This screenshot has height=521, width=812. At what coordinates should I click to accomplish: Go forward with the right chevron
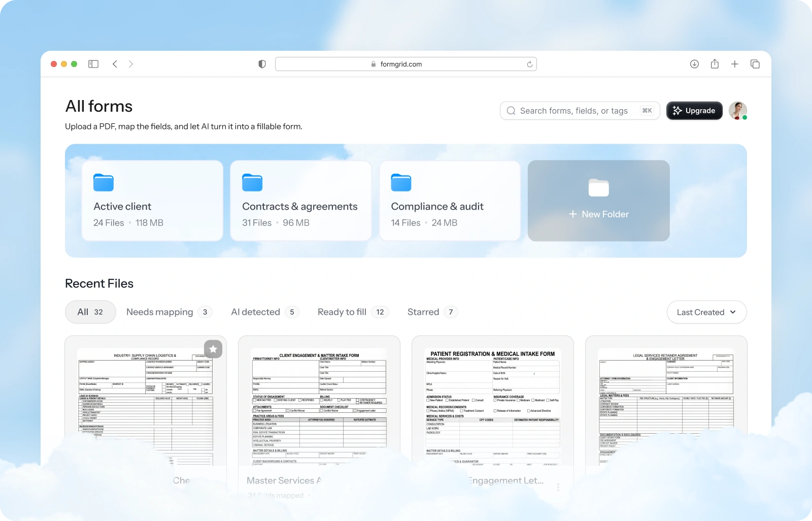[131, 64]
